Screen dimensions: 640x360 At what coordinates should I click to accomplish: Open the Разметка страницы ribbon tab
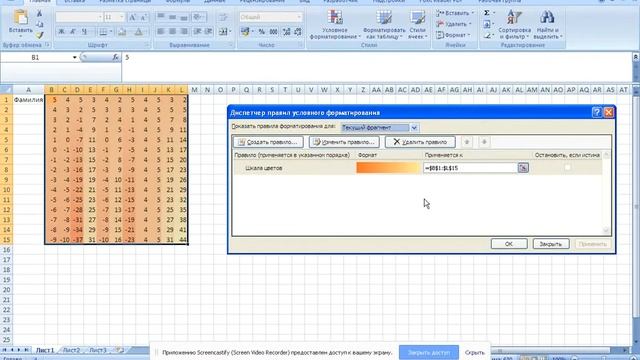(x=125, y=2)
